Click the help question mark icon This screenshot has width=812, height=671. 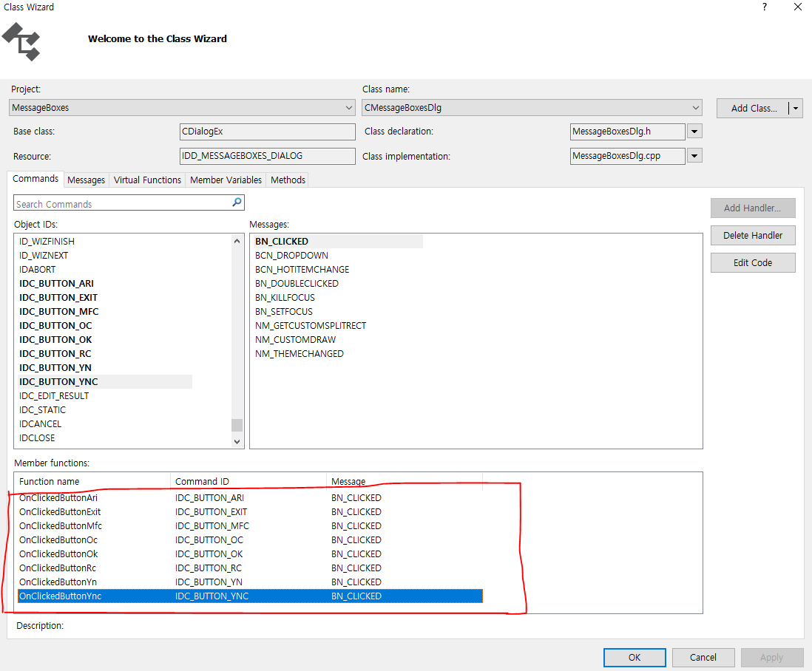click(765, 7)
